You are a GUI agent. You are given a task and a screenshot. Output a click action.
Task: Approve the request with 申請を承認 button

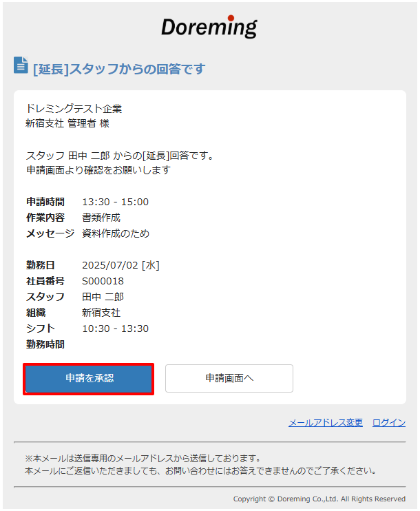pos(89,379)
